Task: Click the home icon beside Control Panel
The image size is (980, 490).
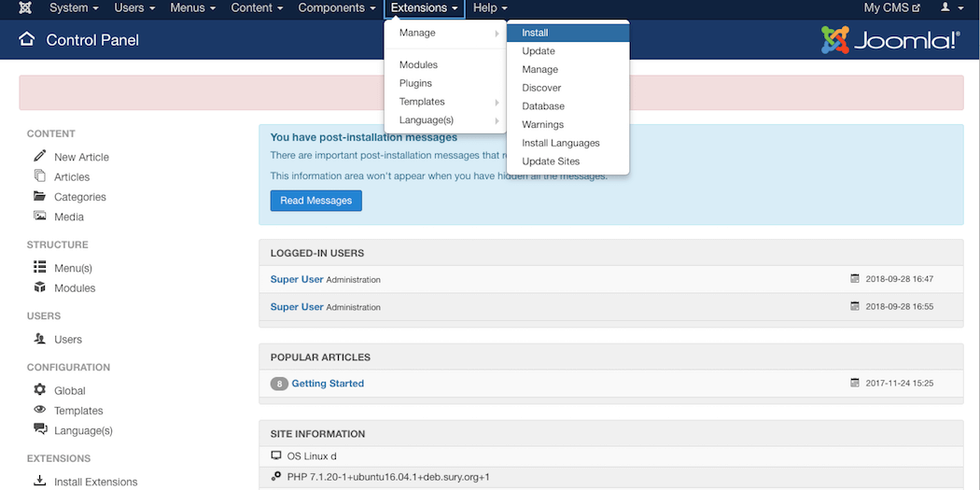Action: pos(27,39)
